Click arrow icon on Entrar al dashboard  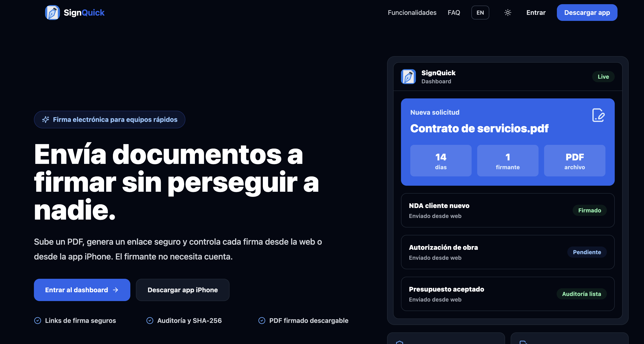[x=115, y=290]
